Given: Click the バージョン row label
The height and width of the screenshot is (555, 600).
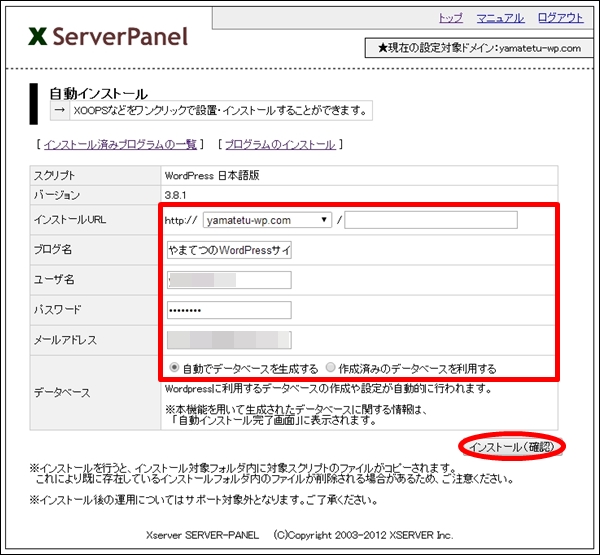Looking at the screenshot, I should 57,195.
